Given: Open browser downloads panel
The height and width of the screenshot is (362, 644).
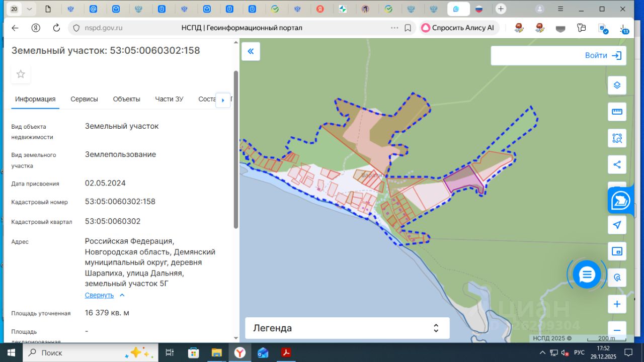Looking at the screenshot, I should click(x=623, y=28).
